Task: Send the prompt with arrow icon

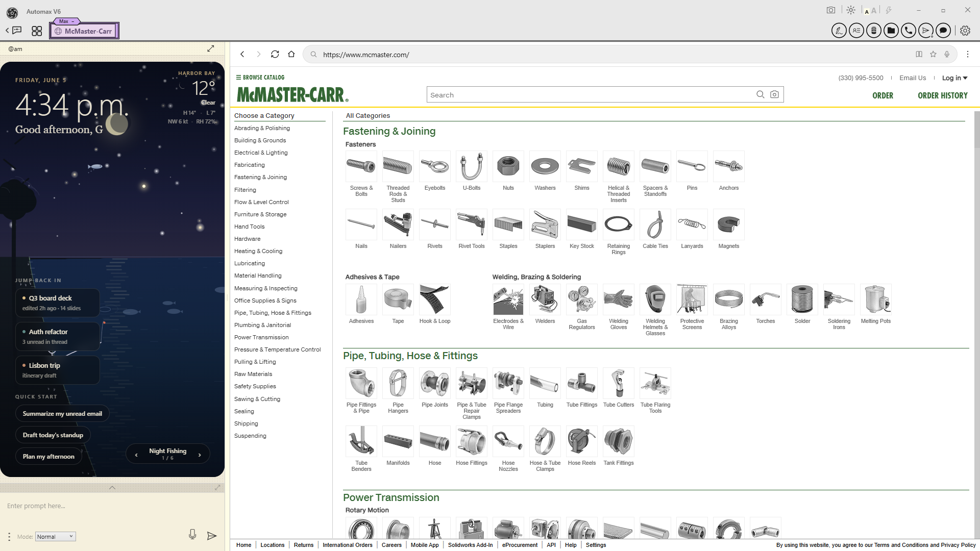Action: pos(212,536)
